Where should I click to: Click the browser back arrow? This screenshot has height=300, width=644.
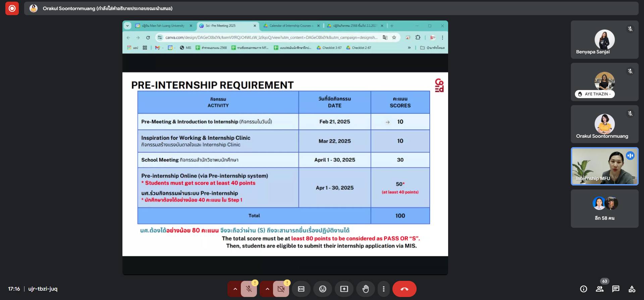click(128, 38)
